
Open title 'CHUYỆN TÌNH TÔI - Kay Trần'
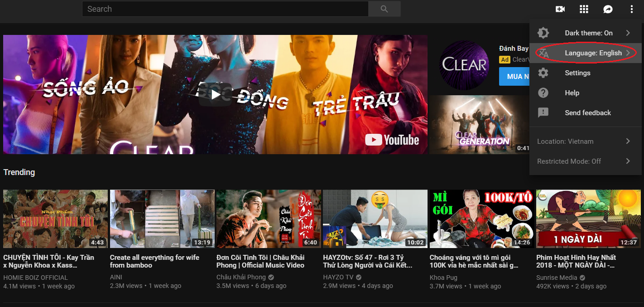[48, 261]
